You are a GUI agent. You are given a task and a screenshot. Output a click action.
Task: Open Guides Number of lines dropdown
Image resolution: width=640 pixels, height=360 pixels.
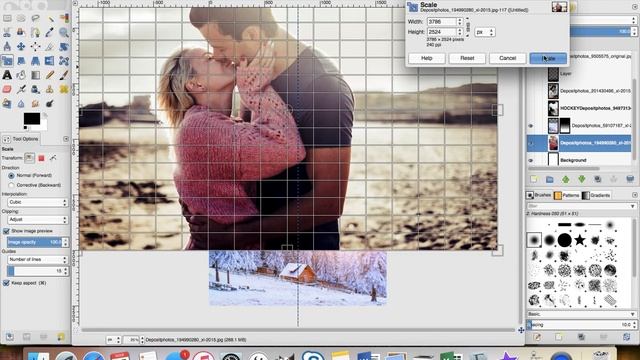pyautogui.click(x=38, y=260)
